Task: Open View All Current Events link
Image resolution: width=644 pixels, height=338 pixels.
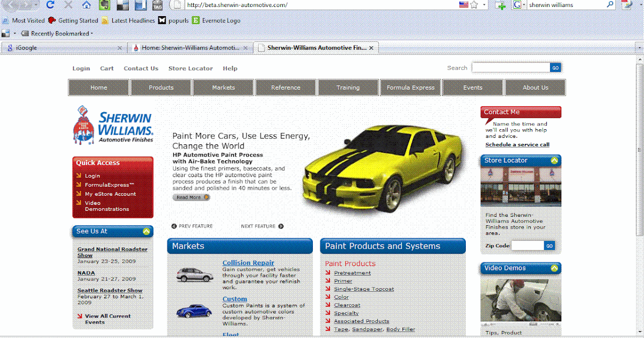Action: 107,319
